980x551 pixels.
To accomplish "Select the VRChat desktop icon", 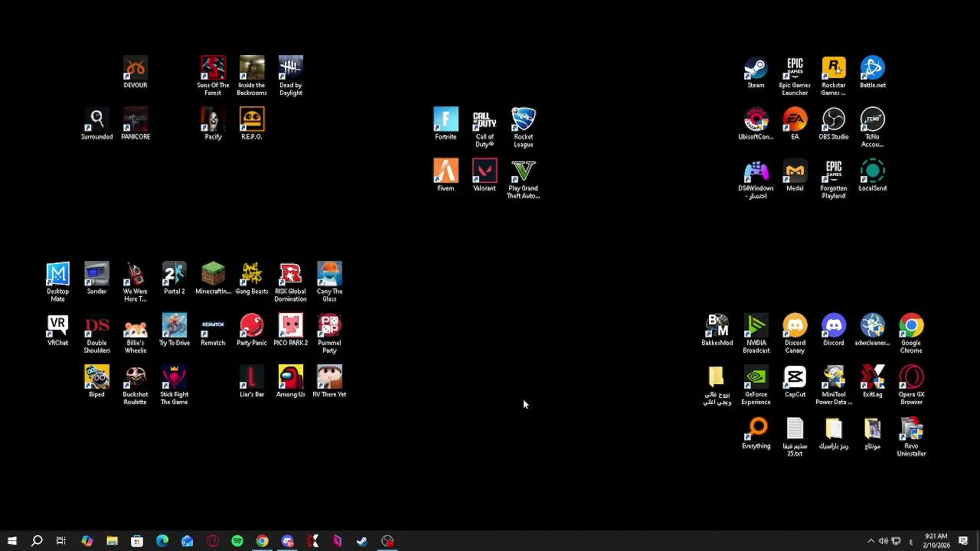I will [58, 330].
